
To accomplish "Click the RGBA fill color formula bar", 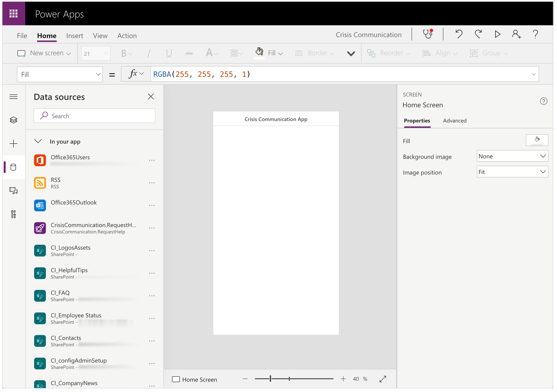I will [332, 74].
